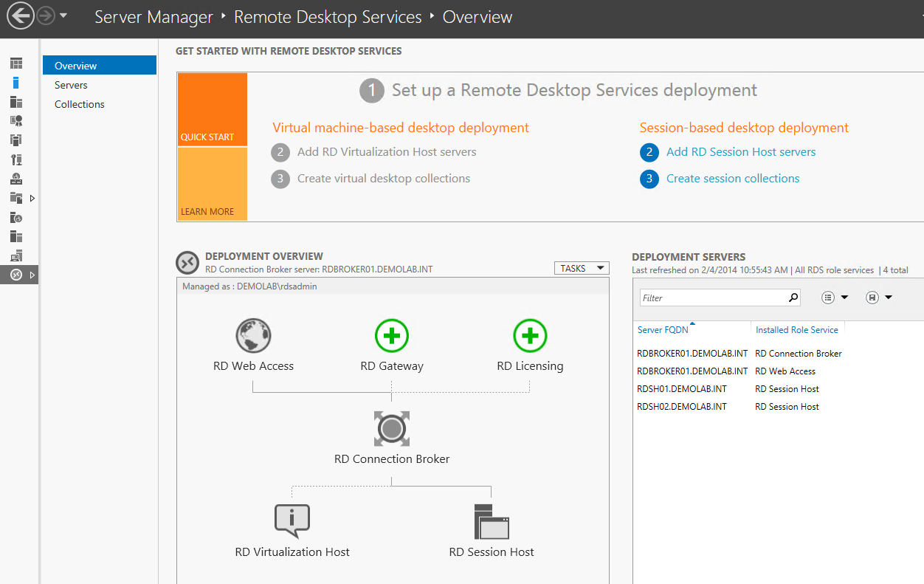Open the Collections page
The image size is (924, 584).
click(x=80, y=104)
